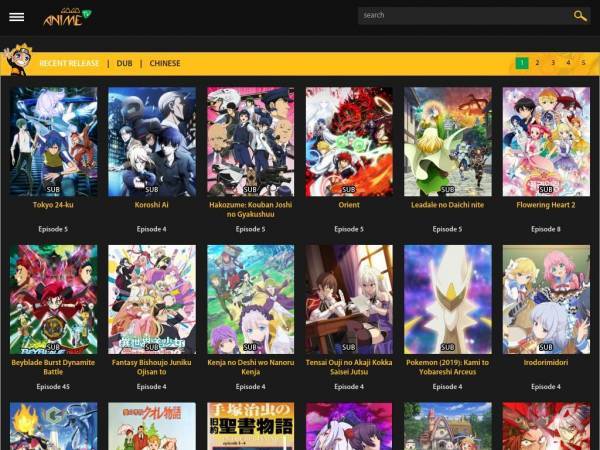Click the Tensai Ouji no Akaji Kokka title
600x450 pixels.
coord(349,367)
